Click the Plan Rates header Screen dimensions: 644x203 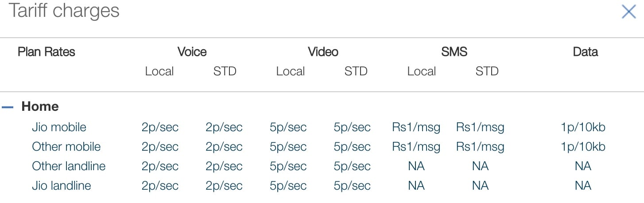pos(47,52)
